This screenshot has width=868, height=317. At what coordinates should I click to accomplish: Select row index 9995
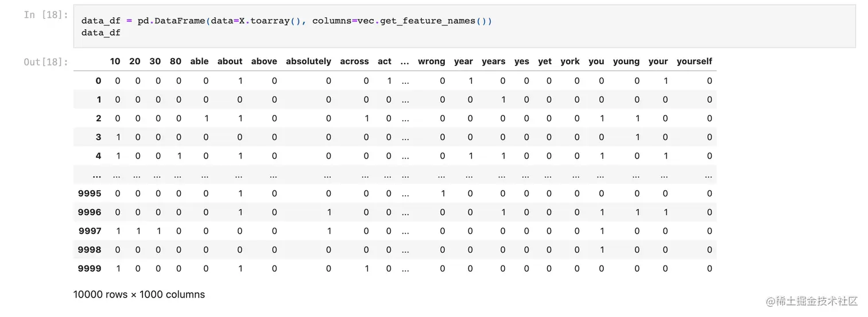90,194
